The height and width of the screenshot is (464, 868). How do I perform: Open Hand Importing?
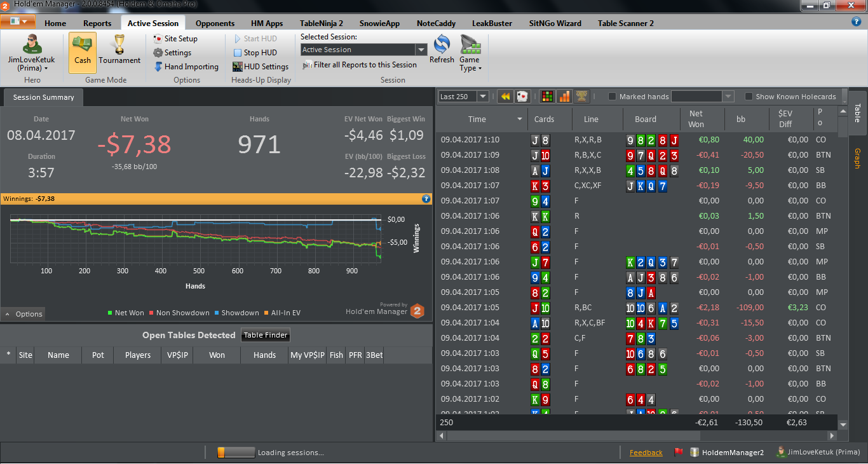tap(186, 67)
